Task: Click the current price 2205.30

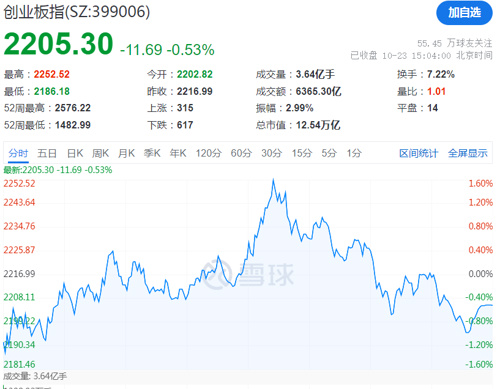Action: point(59,44)
